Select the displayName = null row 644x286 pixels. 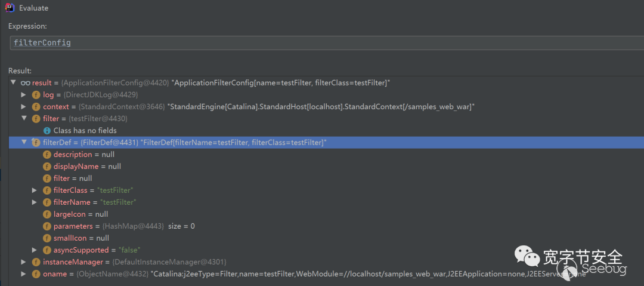point(327,166)
